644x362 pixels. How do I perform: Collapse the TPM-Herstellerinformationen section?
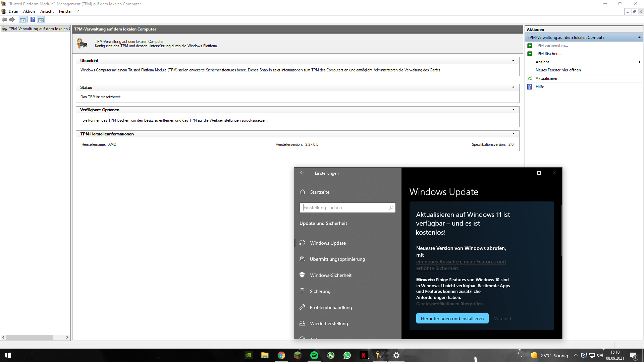point(513,133)
